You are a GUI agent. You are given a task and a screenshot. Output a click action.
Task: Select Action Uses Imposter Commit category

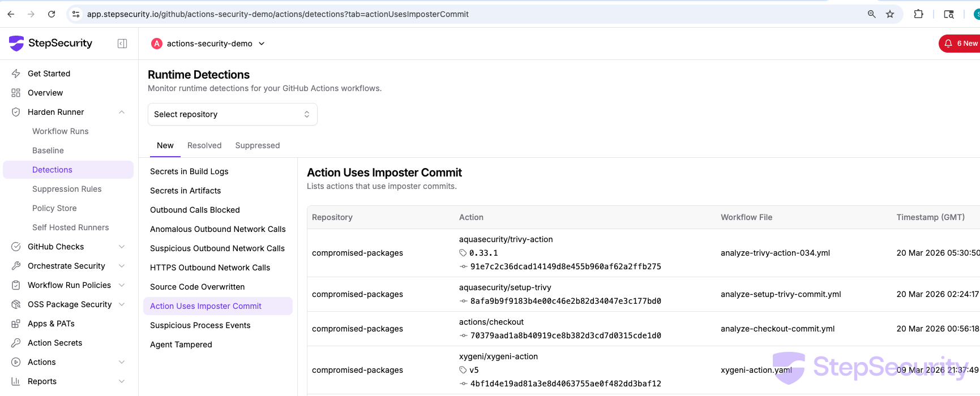pos(218,306)
